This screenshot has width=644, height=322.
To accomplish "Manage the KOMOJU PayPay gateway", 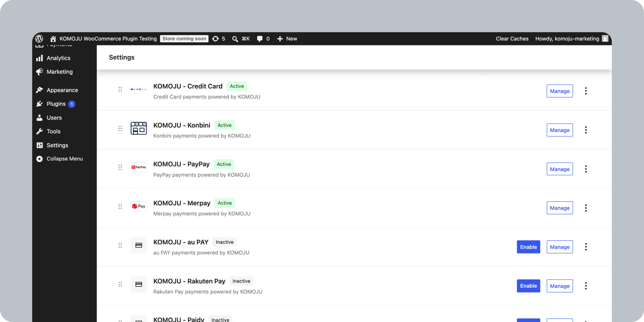I will click(559, 169).
